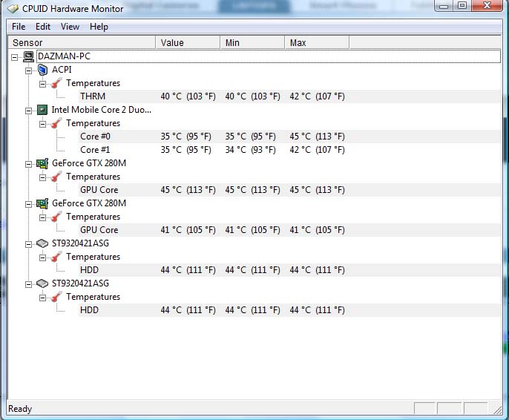
Task: Click THRM max value 42 °C (107 °F)
Action: pyautogui.click(x=317, y=96)
